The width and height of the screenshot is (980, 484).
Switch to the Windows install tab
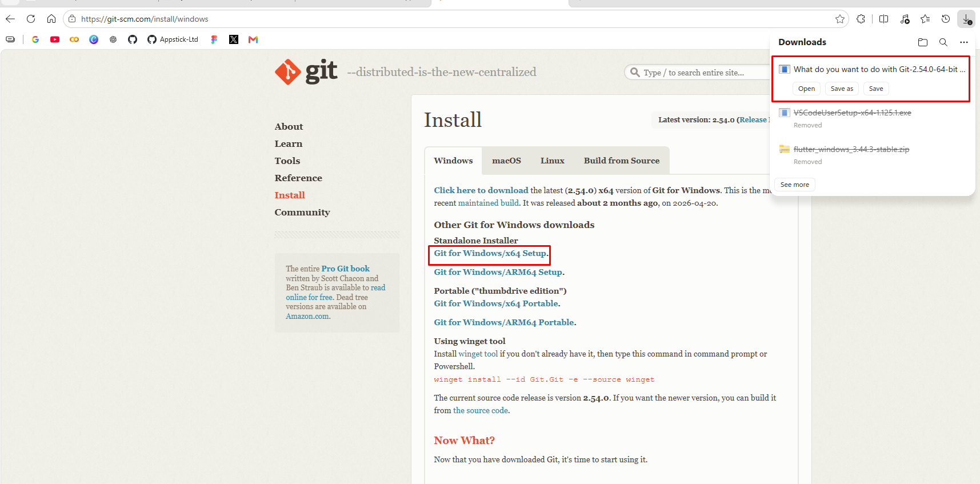[453, 161]
